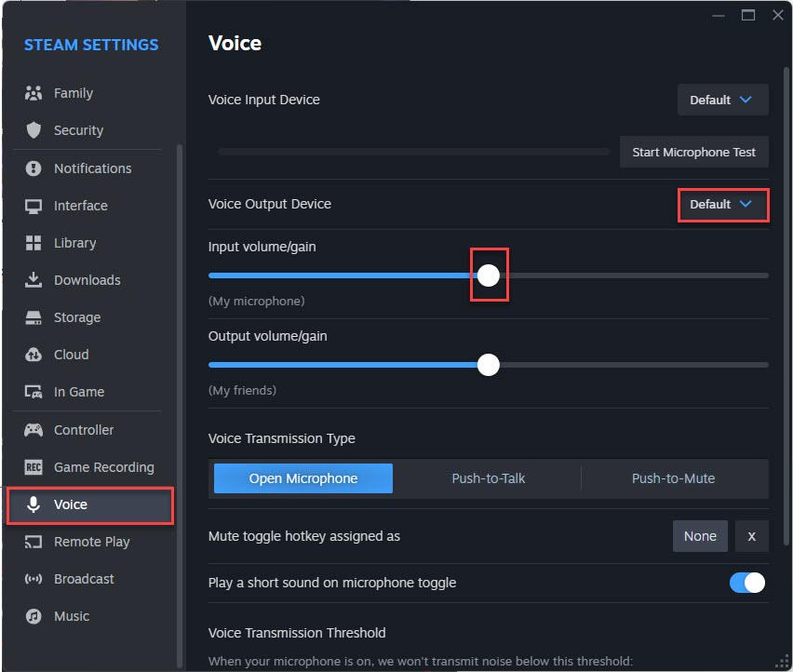Click the Broadcast signal icon
Image resolution: width=793 pixels, height=672 pixels.
(34, 579)
